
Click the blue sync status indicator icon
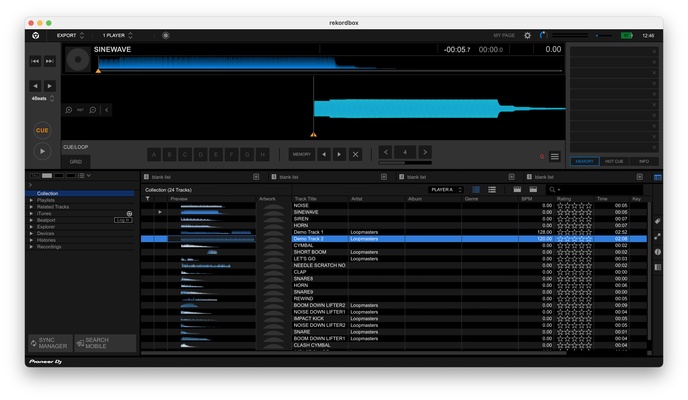point(543,35)
